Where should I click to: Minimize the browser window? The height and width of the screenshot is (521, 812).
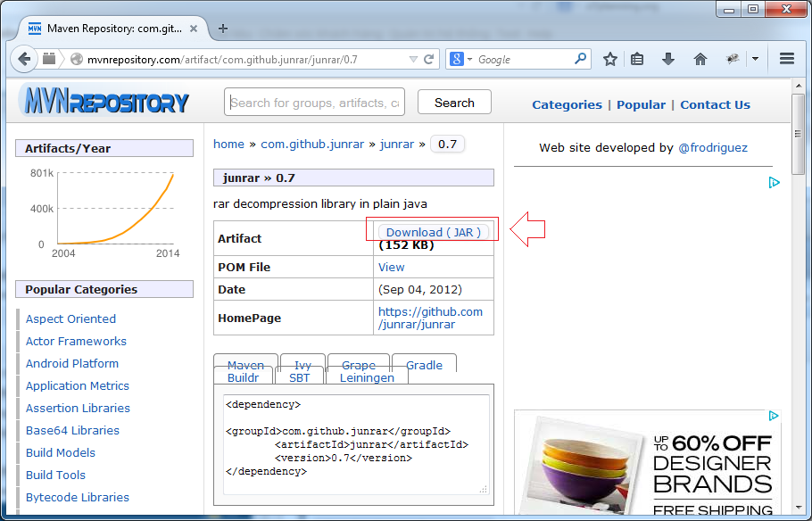point(729,9)
